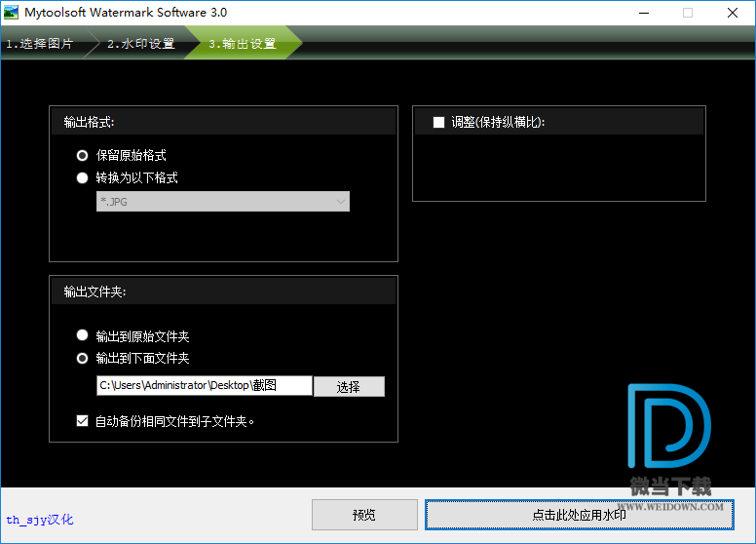Image resolution: width=756 pixels, height=544 pixels.
Task: Open the *.JPG format dropdown
Action: pyautogui.click(x=222, y=202)
